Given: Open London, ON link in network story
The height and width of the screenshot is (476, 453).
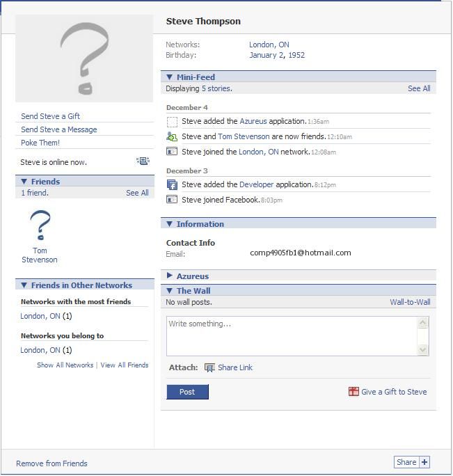Looking at the screenshot, I should [259, 152].
